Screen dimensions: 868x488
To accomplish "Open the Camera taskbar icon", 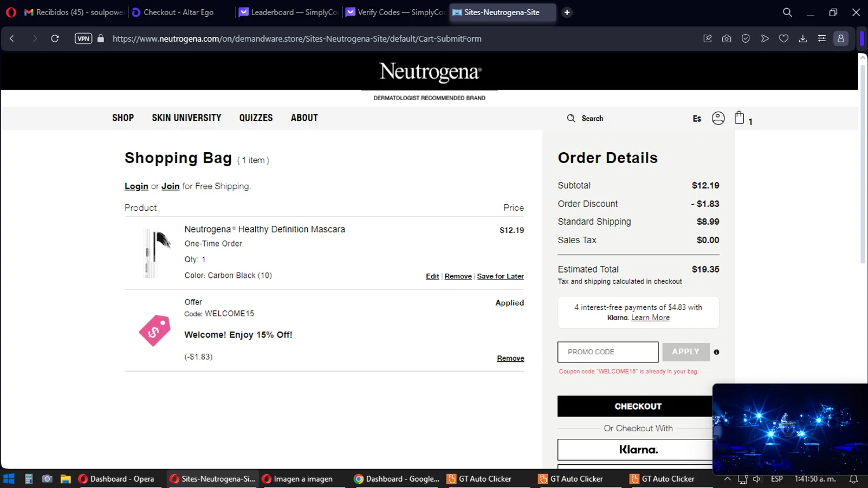I will (47, 479).
